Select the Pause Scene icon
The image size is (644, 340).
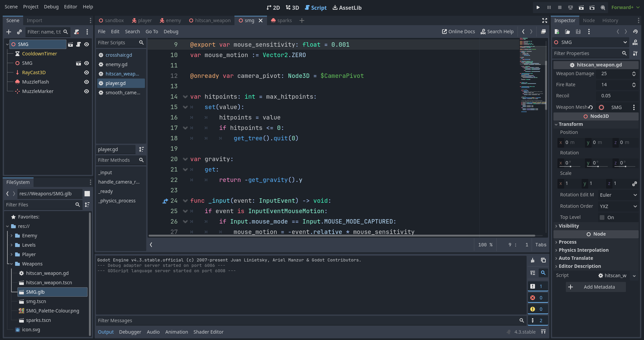549,7
